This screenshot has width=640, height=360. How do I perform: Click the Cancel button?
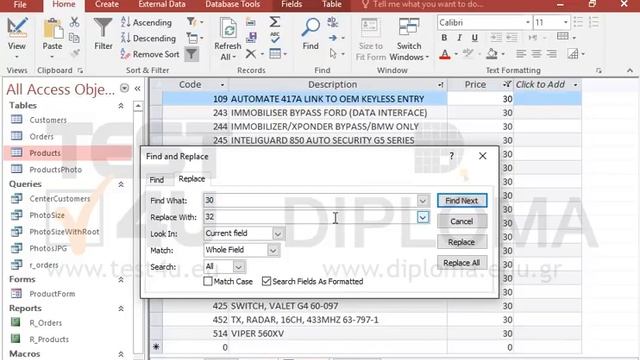point(462,221)
